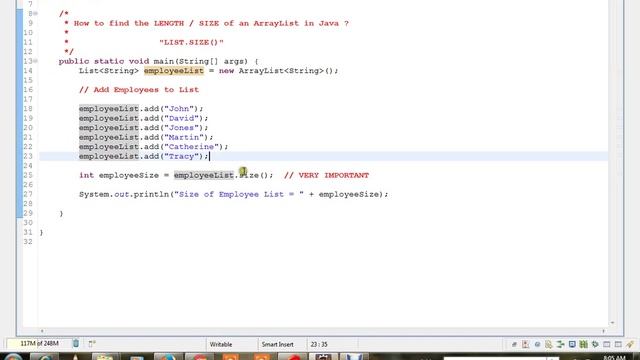
Task: Click line number 14 in the ruler
Action: point(28,71)
